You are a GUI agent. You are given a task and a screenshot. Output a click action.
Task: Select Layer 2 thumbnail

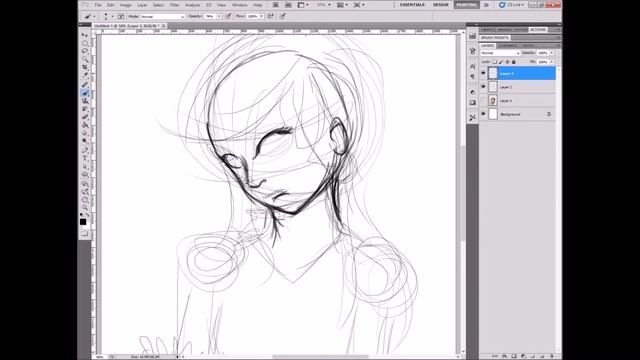point(493,87)
